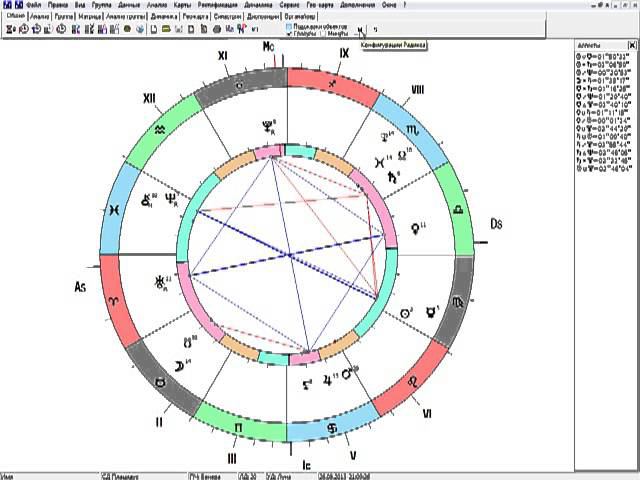Click the Moon glyph in house II

tap(179, 366)
